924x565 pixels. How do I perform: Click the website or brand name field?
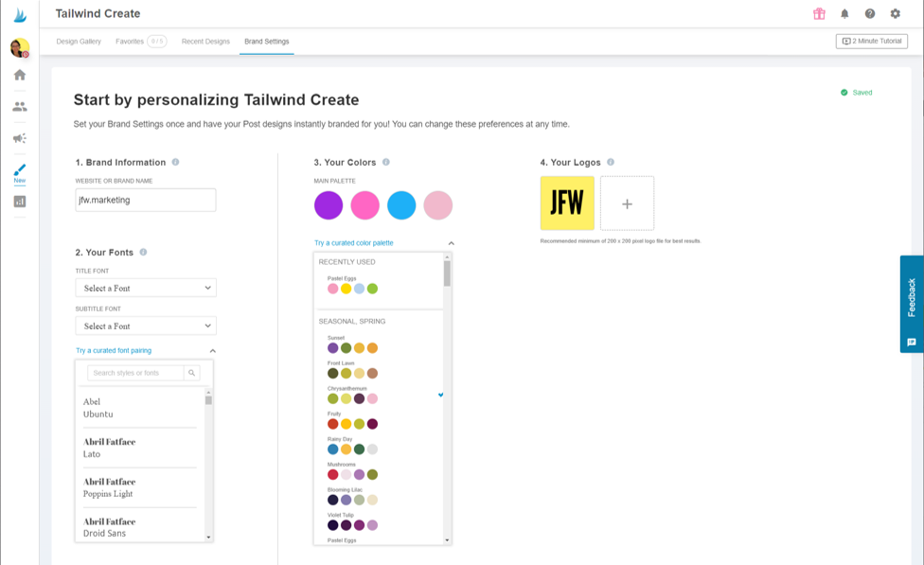pos(146,200)
